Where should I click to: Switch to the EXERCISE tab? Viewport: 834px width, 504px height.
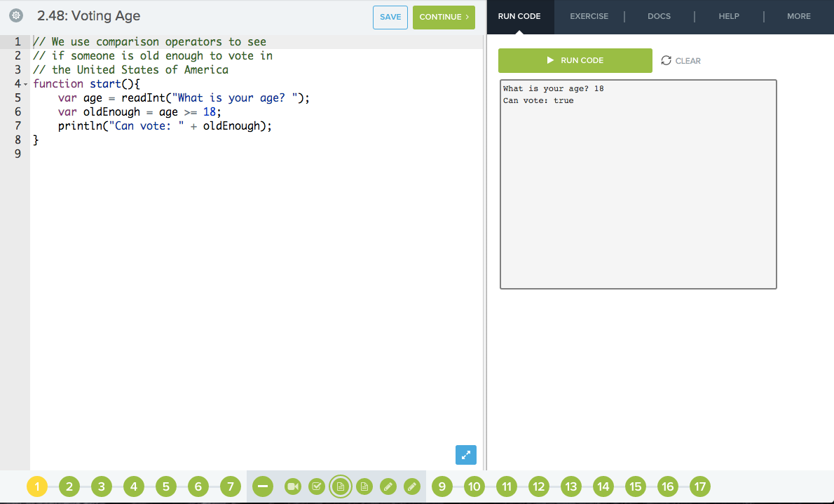tap(589, 16)
